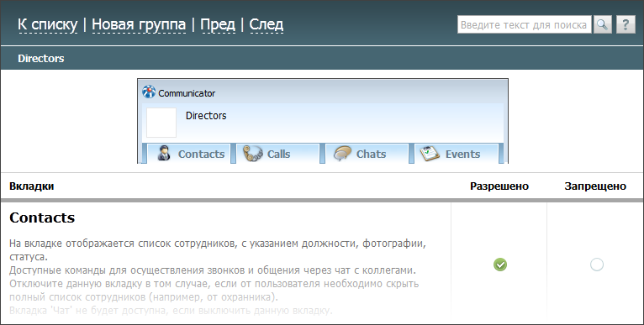This screenshot has width=644, height=325.
Task: Open help via question mark icon
Action: coord(626,24)
